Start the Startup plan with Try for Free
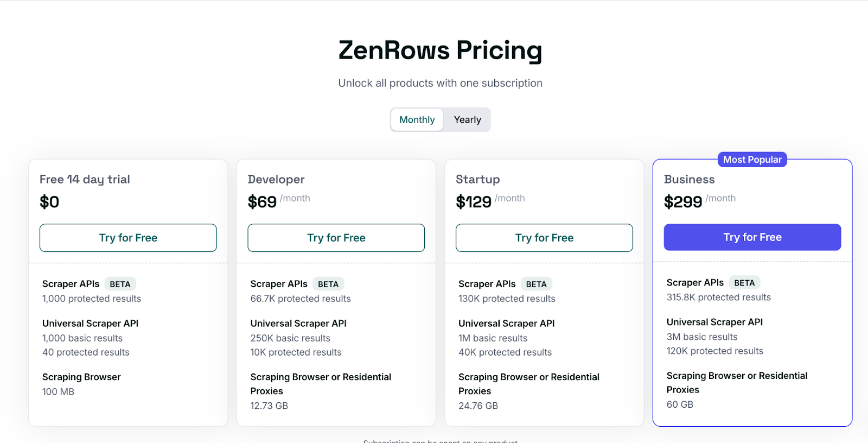The image size is (868, 443). (544, 238)
